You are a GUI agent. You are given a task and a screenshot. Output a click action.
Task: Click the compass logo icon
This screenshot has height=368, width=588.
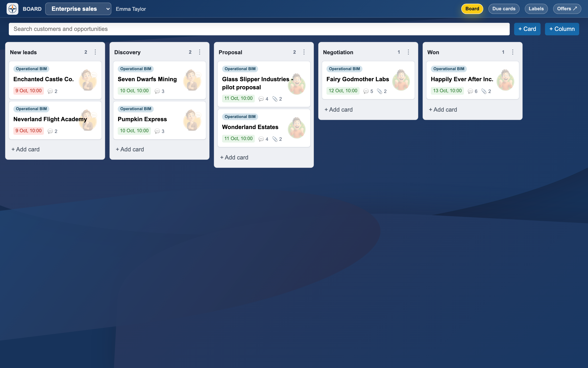point(12,9)
